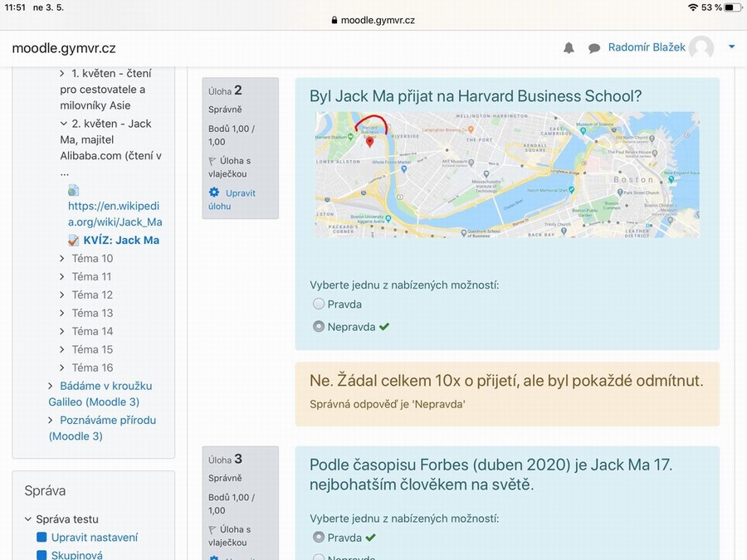Click the red location pin on the map
The width and height of the screenshot is (747, 560).
tap(369, 141)
